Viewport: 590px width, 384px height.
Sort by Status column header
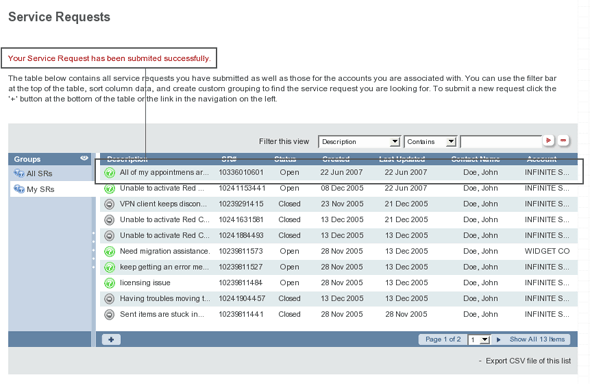[285, 159]
